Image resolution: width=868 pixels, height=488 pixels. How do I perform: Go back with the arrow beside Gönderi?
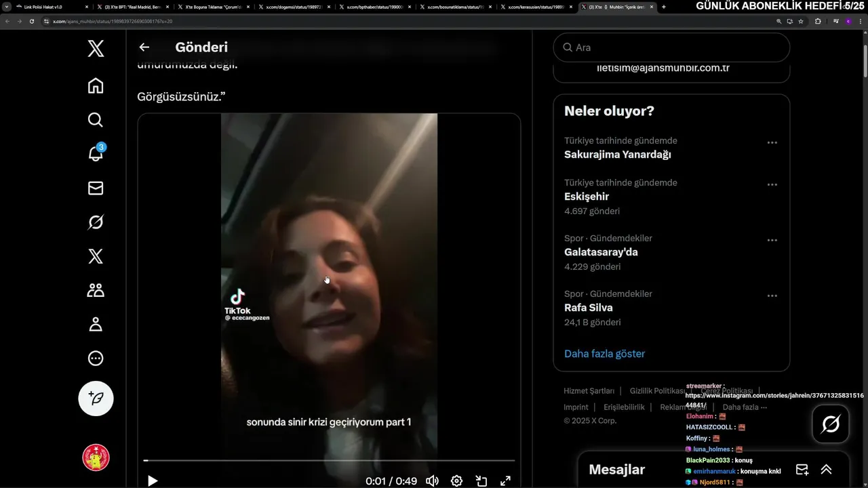(x=144, y=47)
